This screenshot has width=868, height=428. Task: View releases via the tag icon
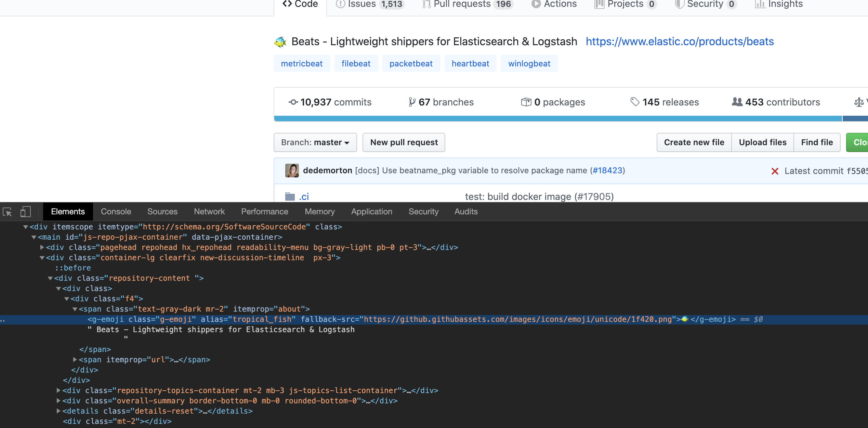click(x=635, y=102)
